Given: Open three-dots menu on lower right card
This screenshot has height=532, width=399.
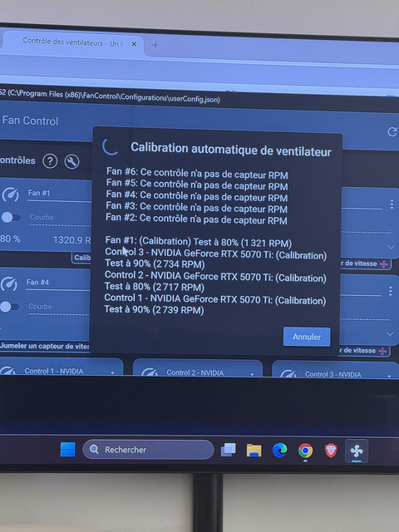Looking at the screenshot, I should (x=390, y=291).
